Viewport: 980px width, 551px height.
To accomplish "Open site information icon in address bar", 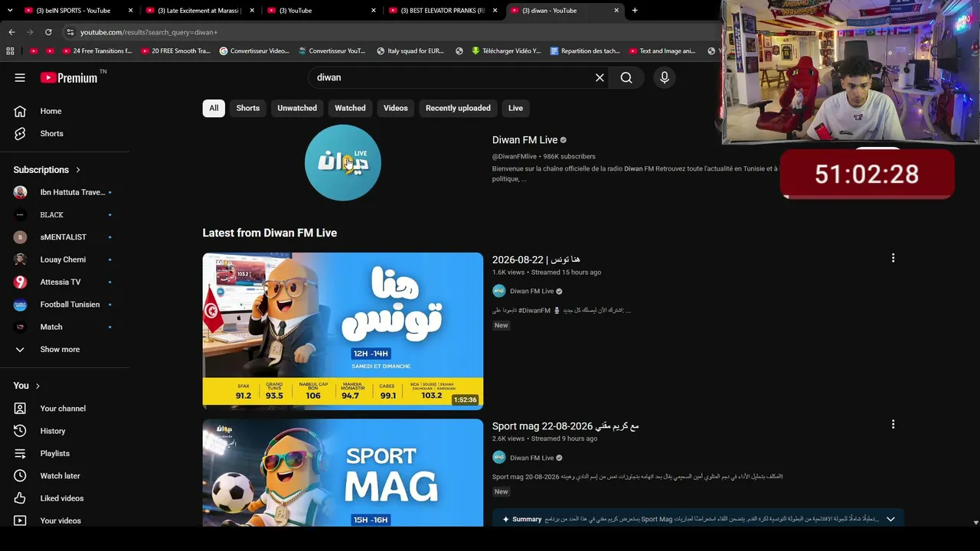I will [x=70, y=32].
